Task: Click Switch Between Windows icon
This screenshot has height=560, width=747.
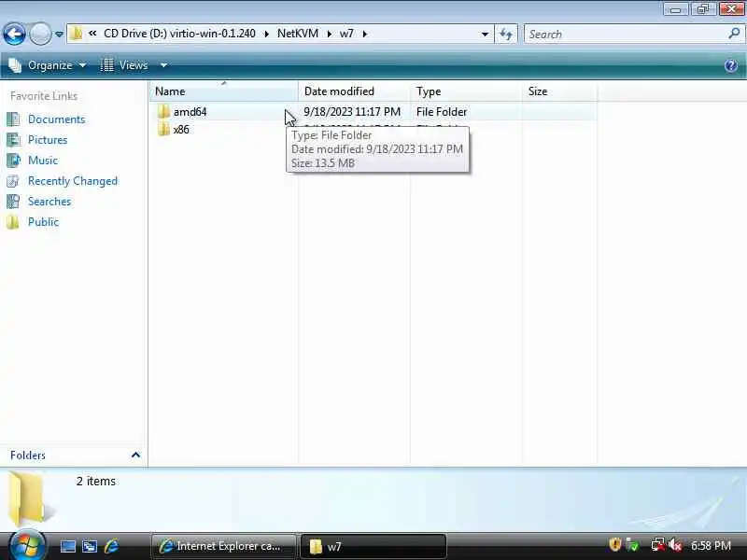Action: [90, 546]
